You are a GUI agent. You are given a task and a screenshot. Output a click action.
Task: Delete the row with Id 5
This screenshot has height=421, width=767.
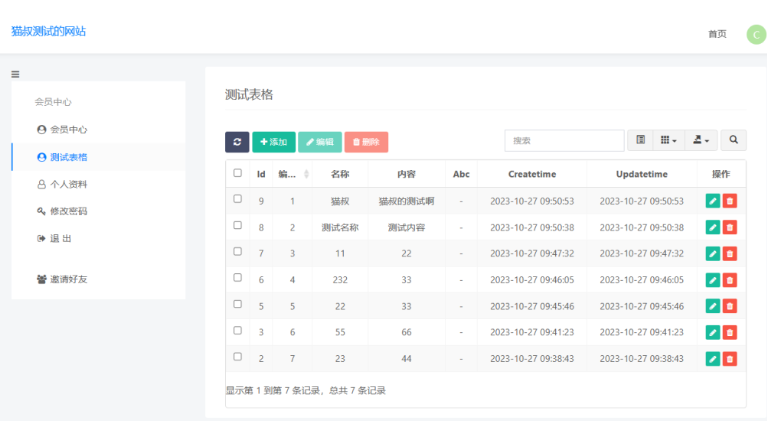point(730,306)
